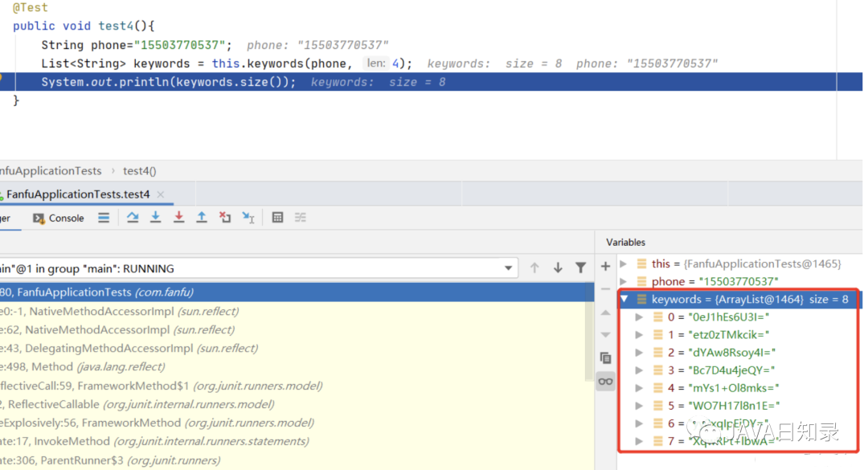Click the Force Step Into red arrow icon
This screenshot has width=868, height=470.
[178, 218]
